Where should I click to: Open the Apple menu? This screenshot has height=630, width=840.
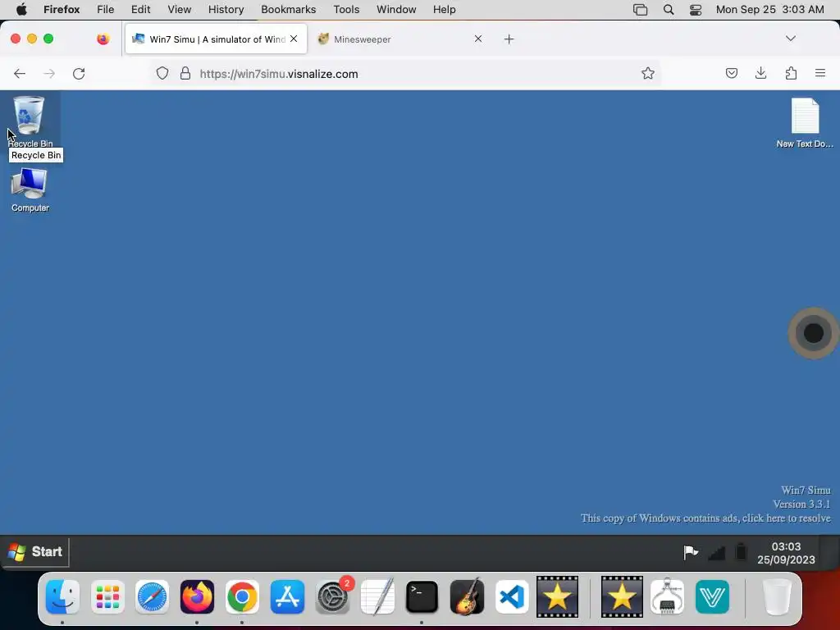pyautogui.click(x=21, y=9)
